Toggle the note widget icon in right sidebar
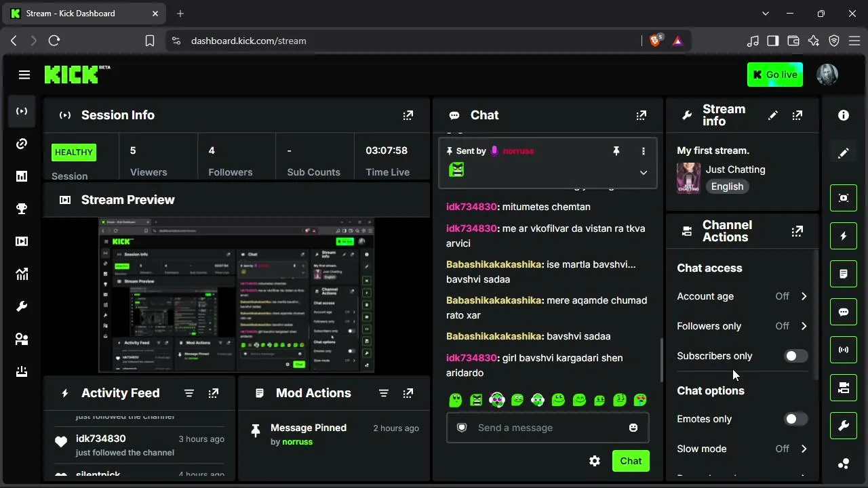Screen dimensions: 868x488 tap(844, 274)
